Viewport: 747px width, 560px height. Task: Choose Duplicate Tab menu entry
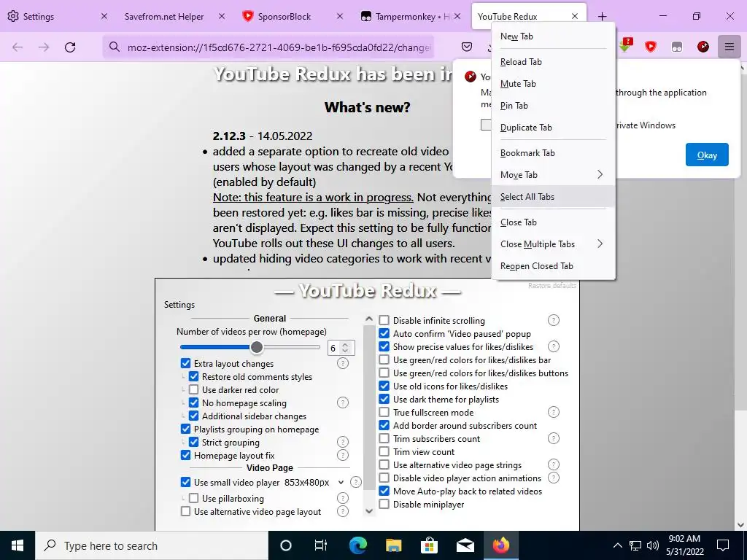click(553, 128)
